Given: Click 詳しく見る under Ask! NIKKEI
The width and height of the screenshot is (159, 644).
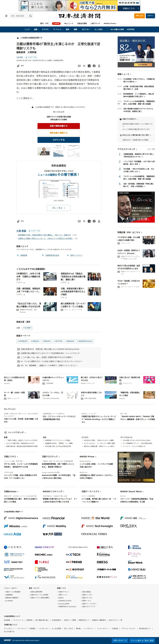Looking at the screenshot, I should click(x=59, y=208).
